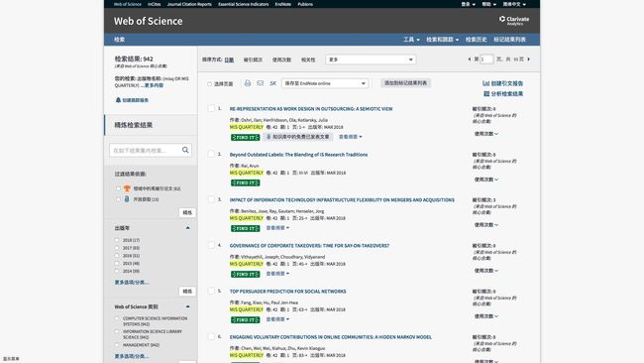The height and width of the screenshot is (363, 644).
Task: Click FIND IT for the Re-Representation article
Action: 245,137
